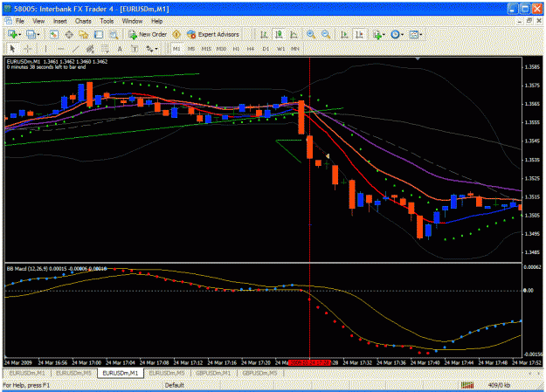Open the Help menu
Screen dimensions: 546x392
point(156,21)
